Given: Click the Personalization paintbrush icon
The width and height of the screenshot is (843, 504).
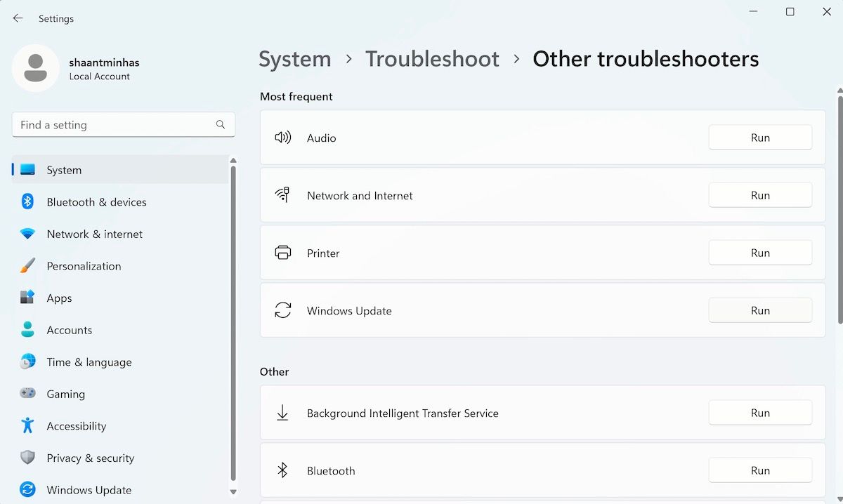Looking at the screenshot, I should tap(27, 266).
